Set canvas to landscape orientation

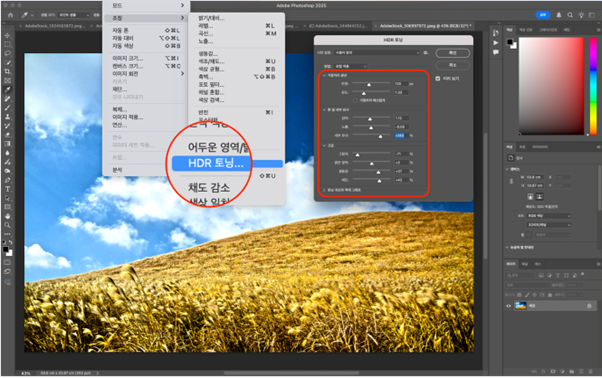point(539,196)
